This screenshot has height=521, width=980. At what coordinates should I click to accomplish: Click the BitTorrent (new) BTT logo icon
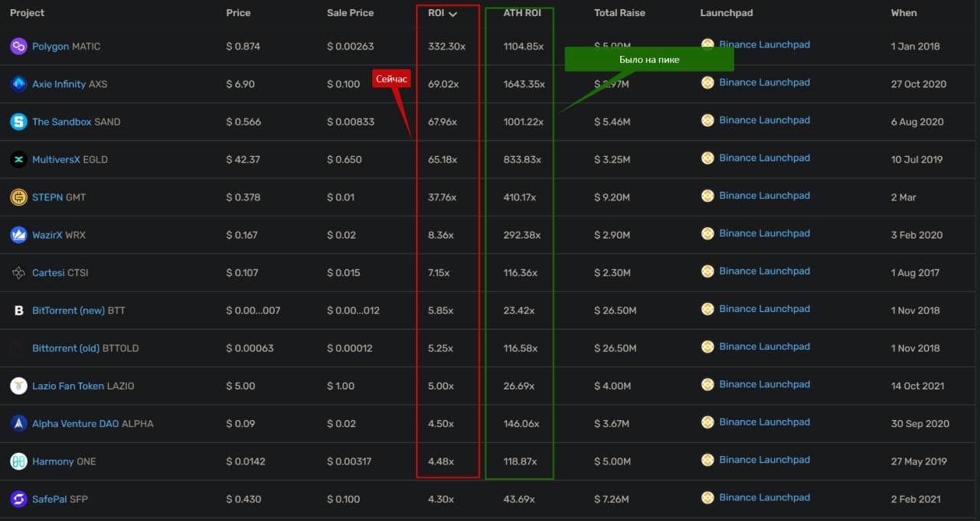18,311
